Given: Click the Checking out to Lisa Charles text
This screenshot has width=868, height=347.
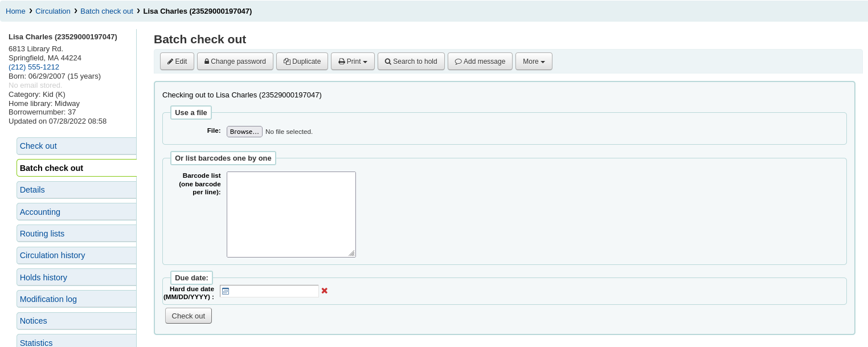Looking at the screenshot, I should 242,95.
